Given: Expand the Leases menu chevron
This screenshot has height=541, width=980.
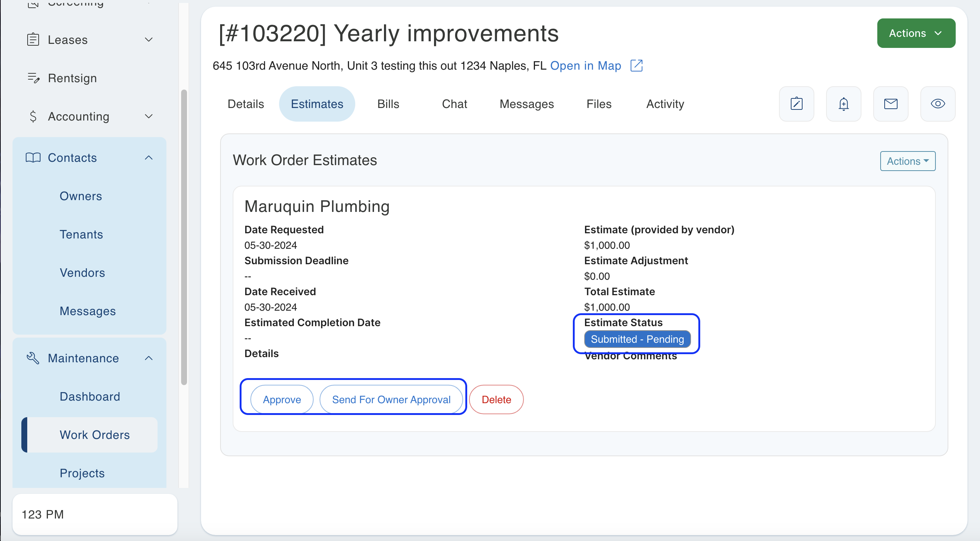Looking at the screenshot, I should coord(149,39).
